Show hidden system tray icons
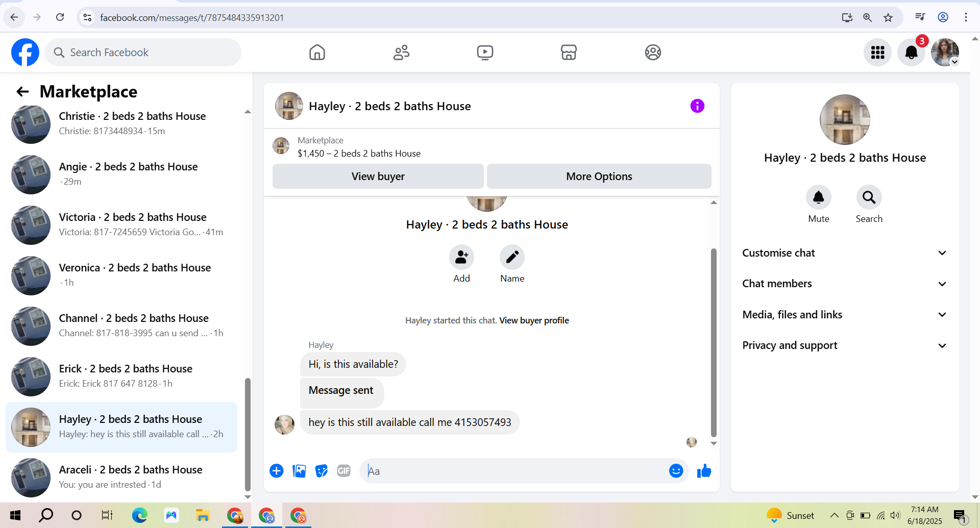 tap(834, 515)
